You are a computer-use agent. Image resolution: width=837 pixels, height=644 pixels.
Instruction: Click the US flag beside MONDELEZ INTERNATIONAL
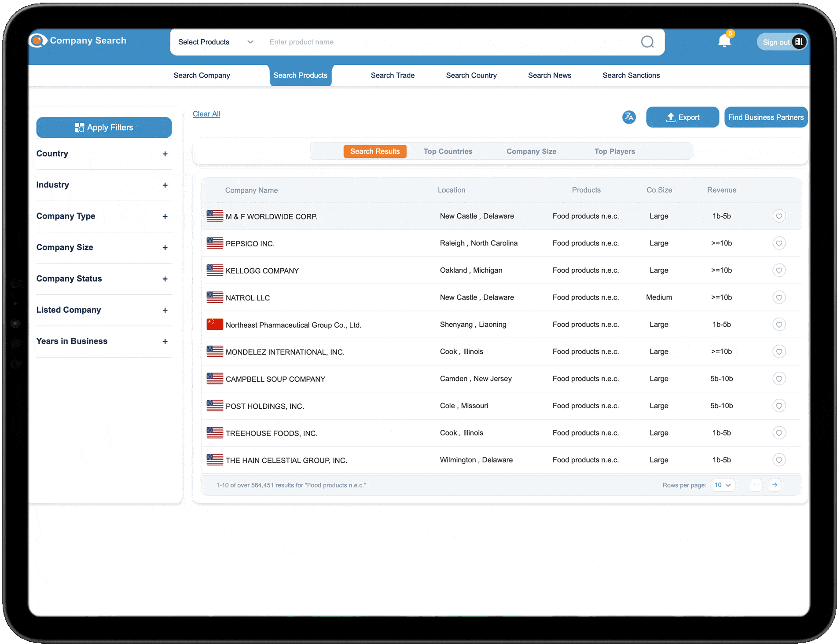coord(215,351)
